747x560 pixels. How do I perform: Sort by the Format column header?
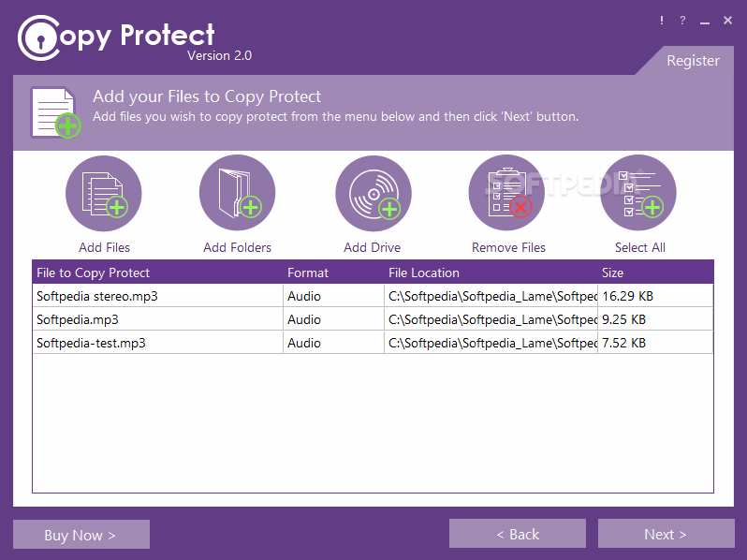(x=333, y=273)
